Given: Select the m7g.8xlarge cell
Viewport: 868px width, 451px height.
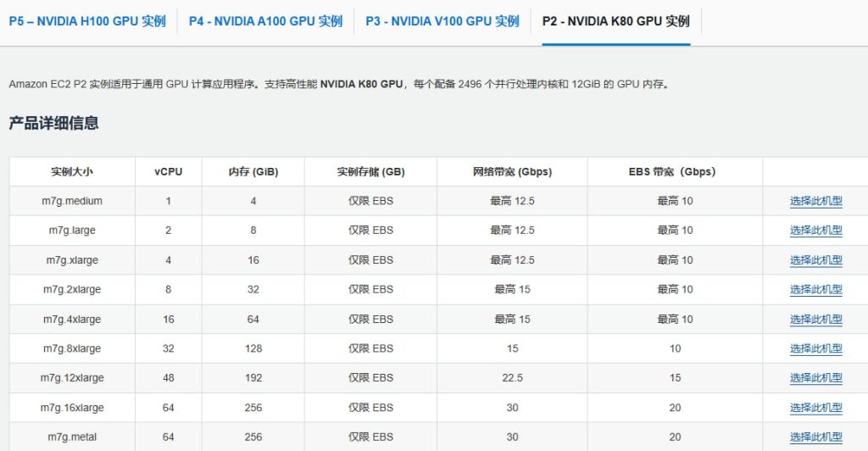Looking at the screenshot, I should [72, 348].
